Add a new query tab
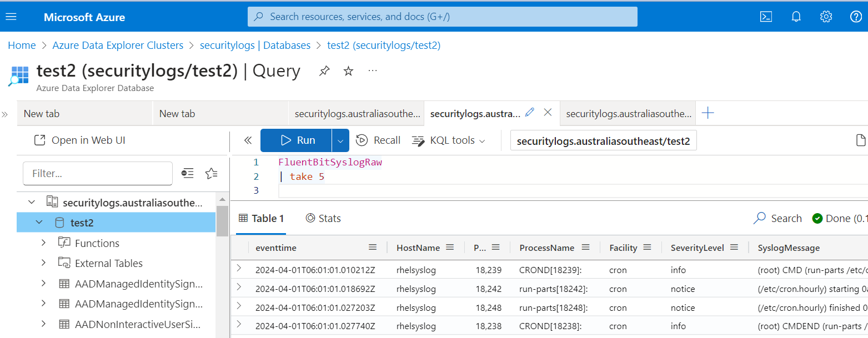This screenshot has width=868, height=338. [x=708, y=113]
